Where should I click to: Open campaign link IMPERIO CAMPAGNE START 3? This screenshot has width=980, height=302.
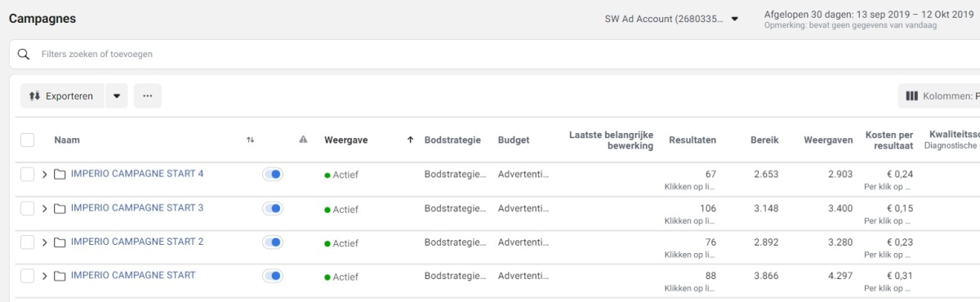point(137,207)
